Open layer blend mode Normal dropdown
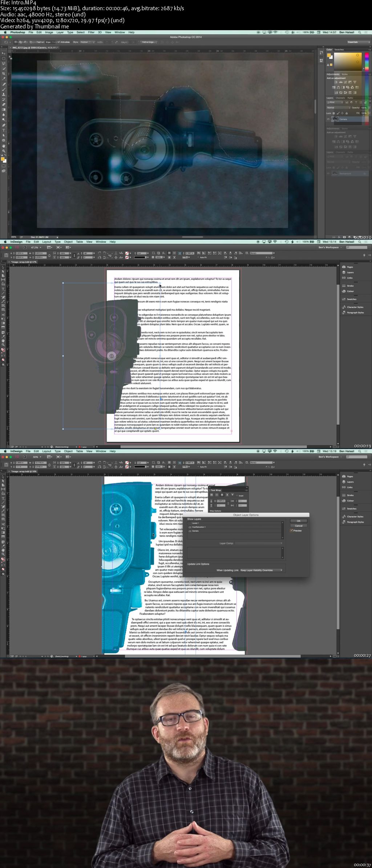The height and width of the screenshot is (868, 372). [x=339, y=108]
